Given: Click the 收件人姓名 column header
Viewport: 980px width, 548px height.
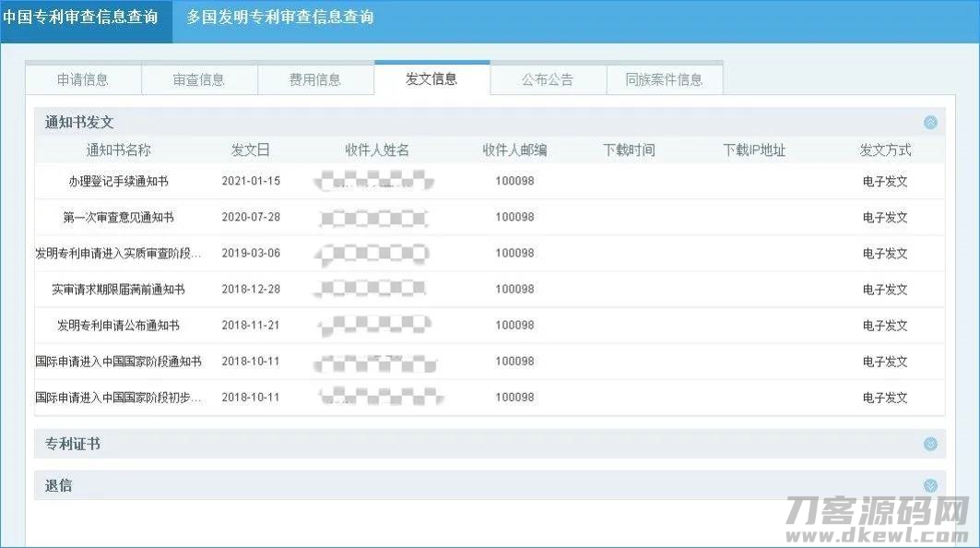Looking at the screenshot, I should click(x=377, y=149).
